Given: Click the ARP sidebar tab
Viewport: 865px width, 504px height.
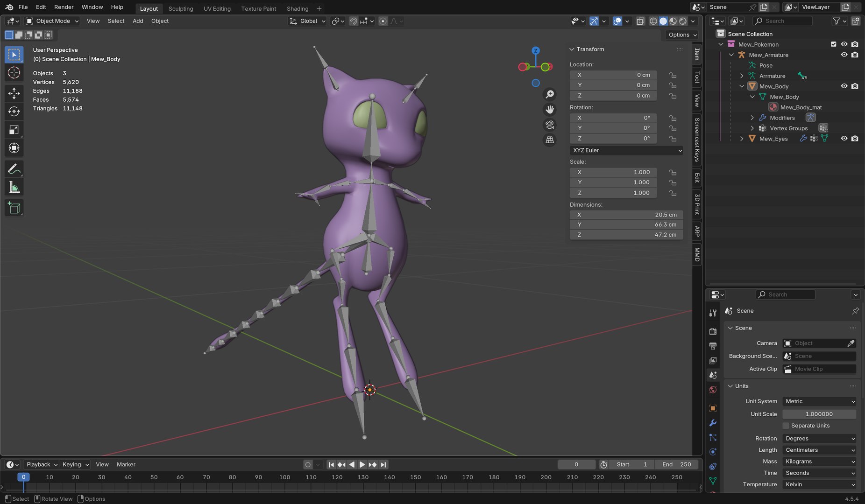Looking at the screenshot, I should click(x=697, y=231).
